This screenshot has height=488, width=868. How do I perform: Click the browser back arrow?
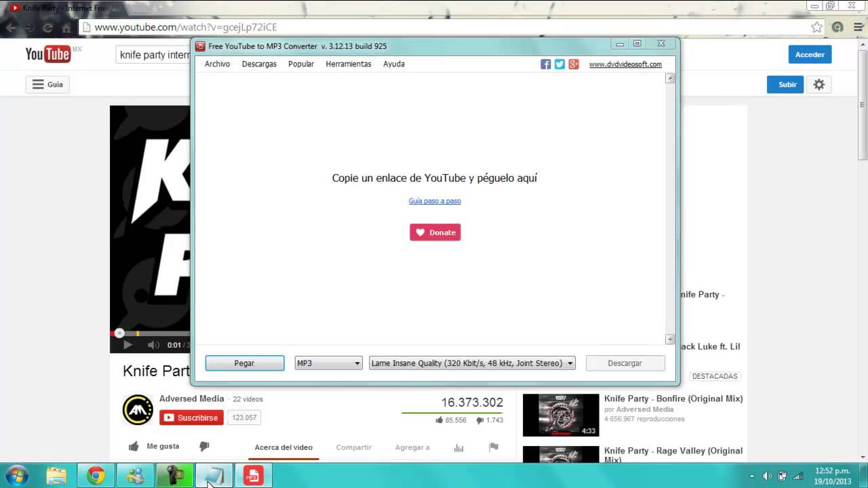point(10,28)
